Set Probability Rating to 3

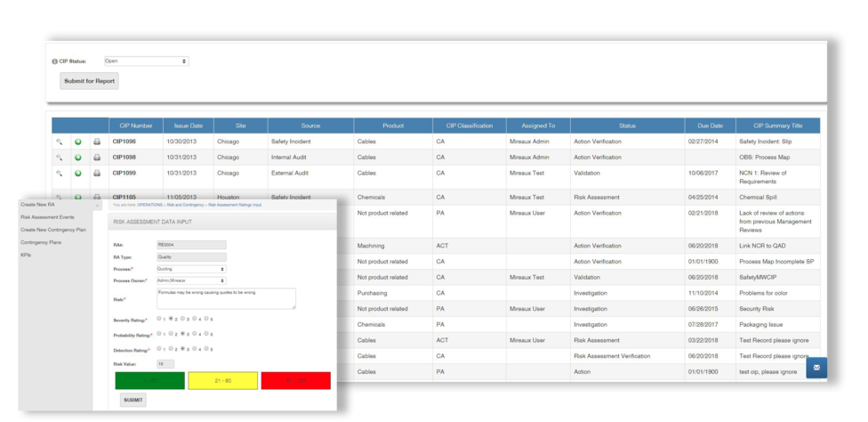tap(182, 333)
